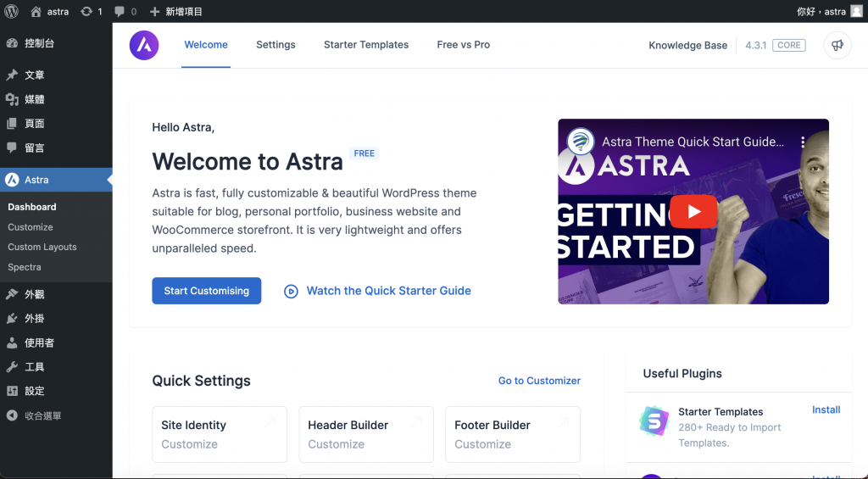Image resolution: width=868 pixels, height=479 pixels.
Task: Click the 收合選單 collapse arrow icon
Action: [12, 415]
